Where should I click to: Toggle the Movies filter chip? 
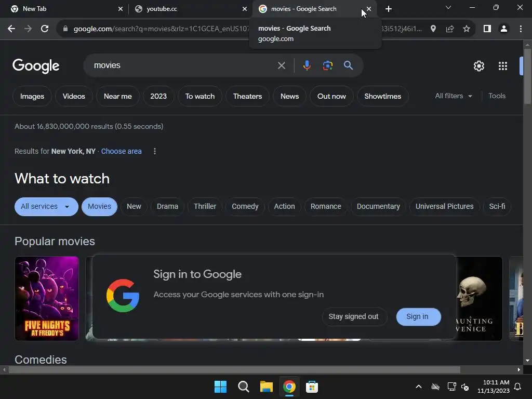point(99,207)
